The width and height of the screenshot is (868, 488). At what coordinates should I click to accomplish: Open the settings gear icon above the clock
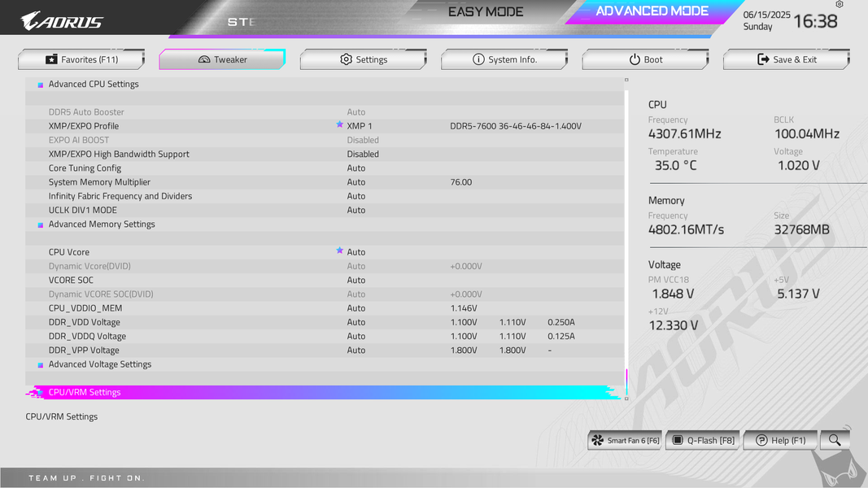(x=840, y=4)
